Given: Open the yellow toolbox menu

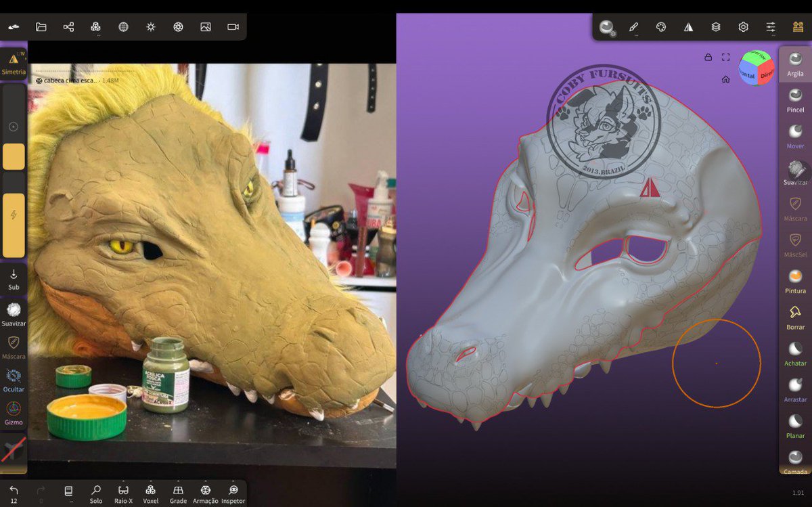Looking at the screenshot, I should 798,27.
